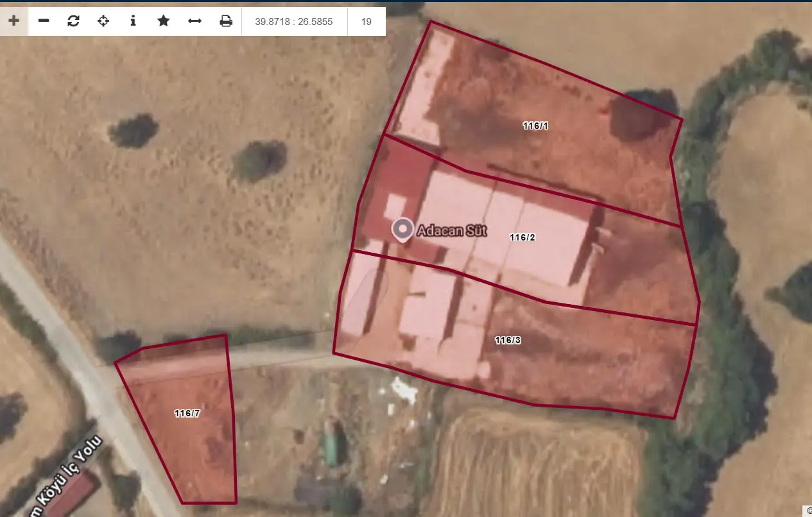812x517 pixels.
Task: Select parcel label 116/1
Action: click(535, 126)
